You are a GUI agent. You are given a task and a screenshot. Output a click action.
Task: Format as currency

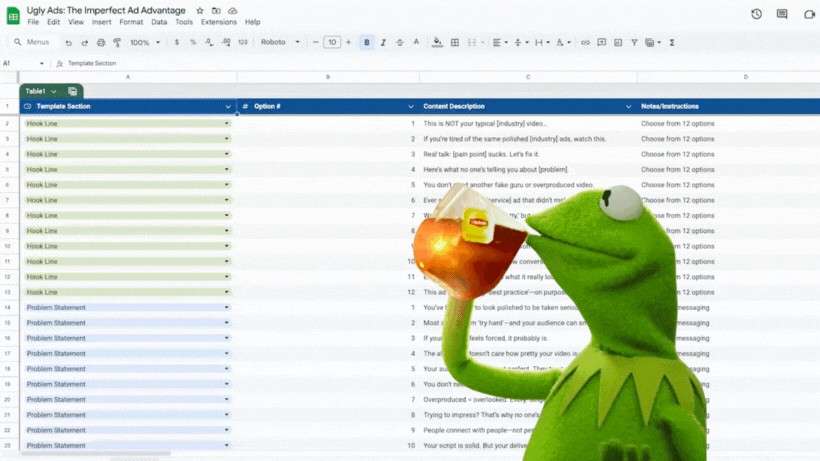tap(177, 42)
